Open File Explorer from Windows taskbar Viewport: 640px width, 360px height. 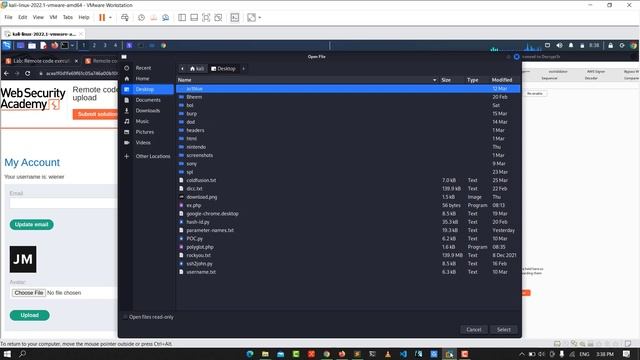pyautogui.click(x=265, y=354)
